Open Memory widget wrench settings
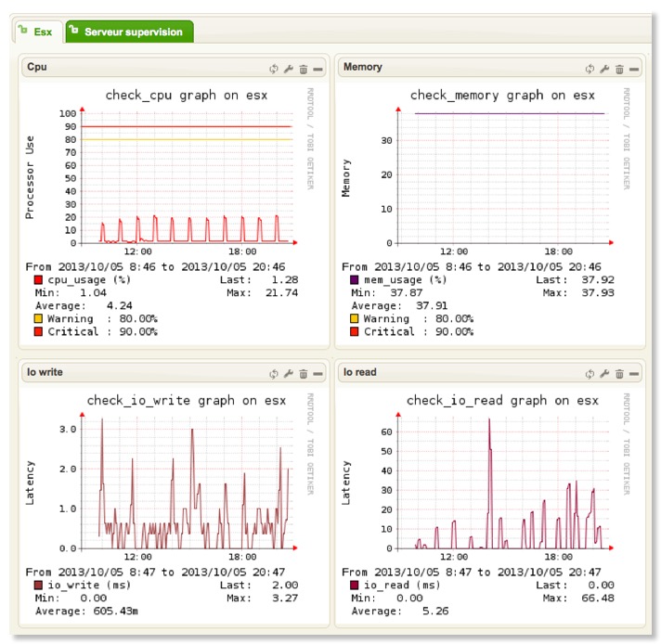This screenshot has width=661, height=644. coord(604,69)
